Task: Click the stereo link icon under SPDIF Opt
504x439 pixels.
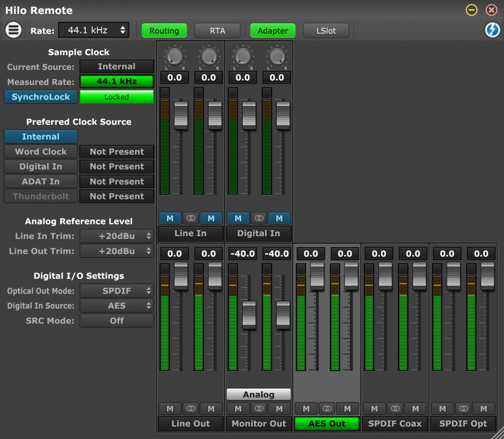Action: tap(463, 408)
